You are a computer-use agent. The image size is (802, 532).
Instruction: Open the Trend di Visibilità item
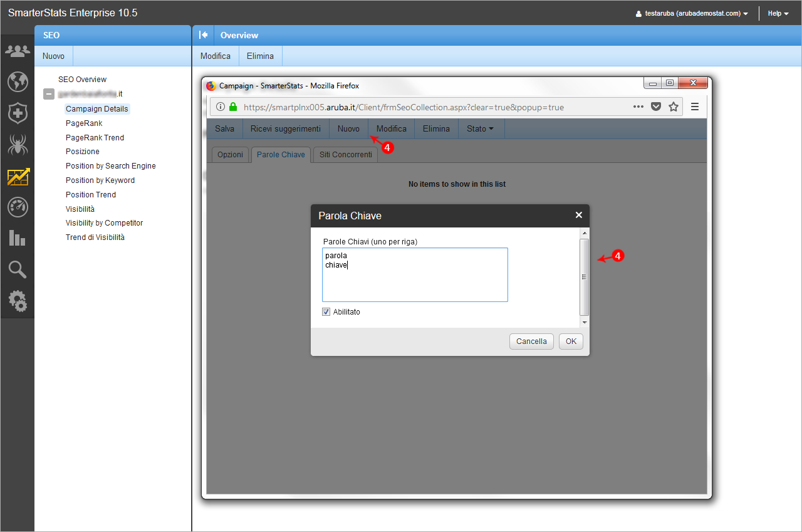point(95,237)
